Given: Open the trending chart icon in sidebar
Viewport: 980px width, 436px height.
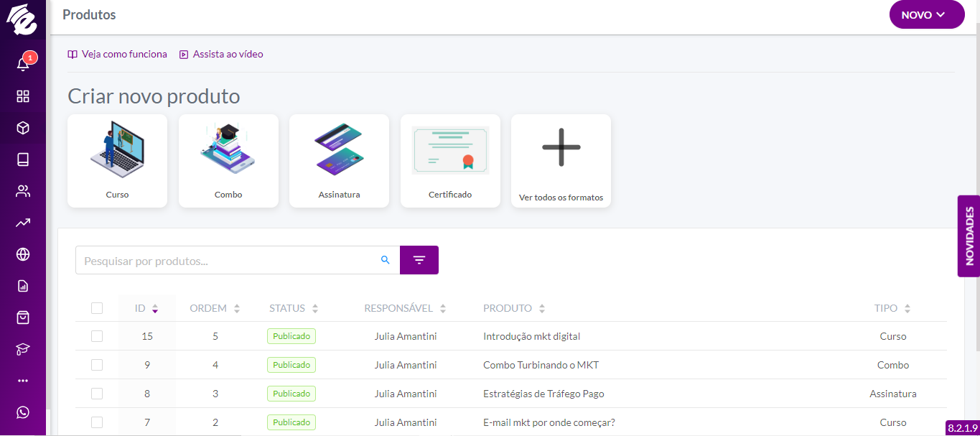Looking at the screenshot, I should [x=23, y=223].
